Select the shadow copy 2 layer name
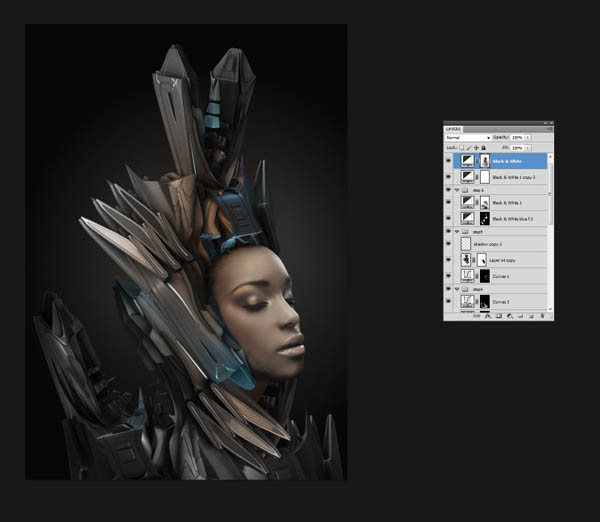This screenshot has height=522, width=600. pos(488,244)
